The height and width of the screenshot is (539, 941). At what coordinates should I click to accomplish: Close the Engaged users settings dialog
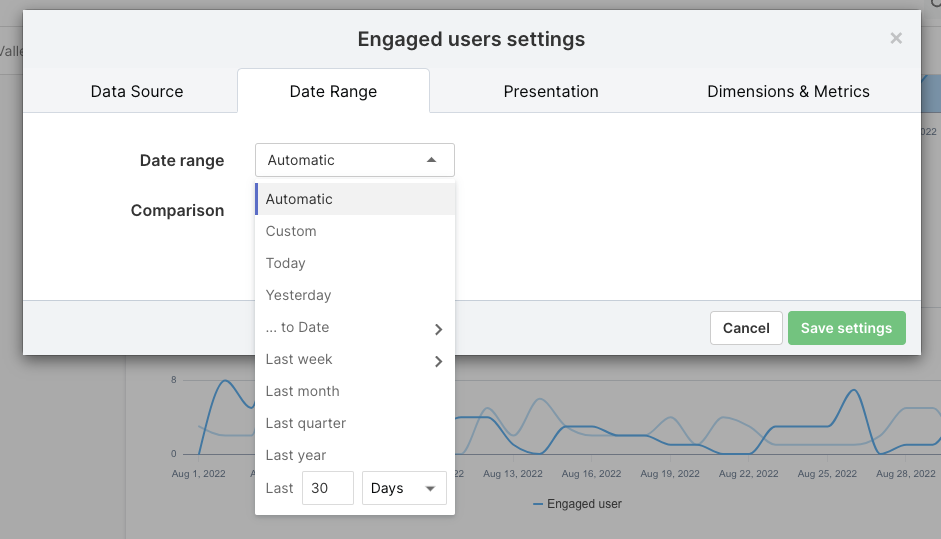coord(896,39)
